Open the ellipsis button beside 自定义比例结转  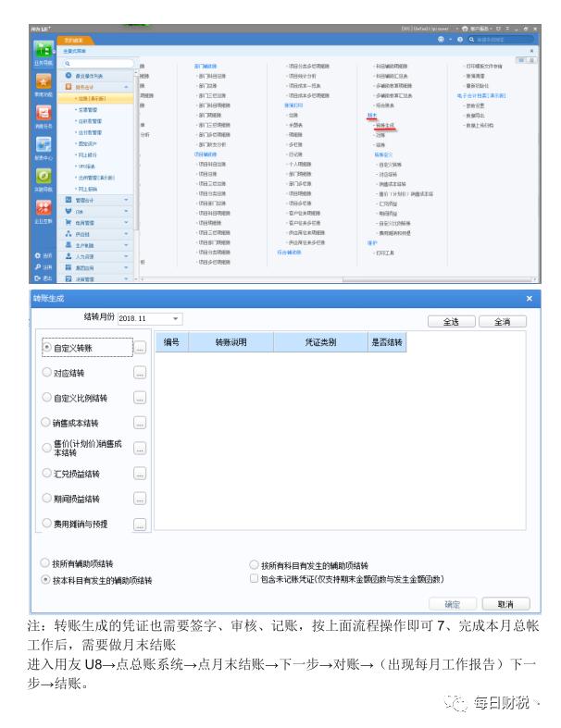coord(140,398)
